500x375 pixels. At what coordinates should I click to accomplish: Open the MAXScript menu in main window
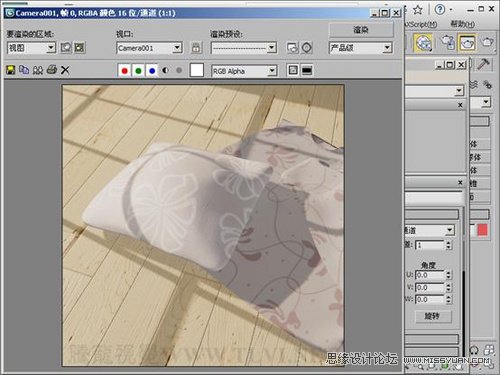coord(421,24)
